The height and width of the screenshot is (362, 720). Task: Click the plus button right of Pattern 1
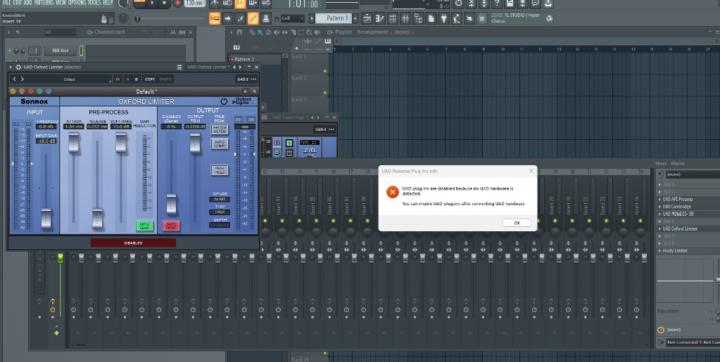tap(356, 18)
